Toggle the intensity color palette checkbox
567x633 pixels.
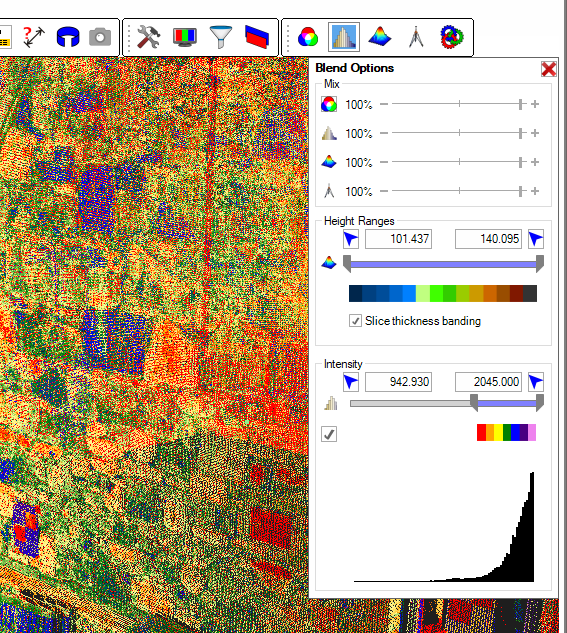(x=329, y=434)
